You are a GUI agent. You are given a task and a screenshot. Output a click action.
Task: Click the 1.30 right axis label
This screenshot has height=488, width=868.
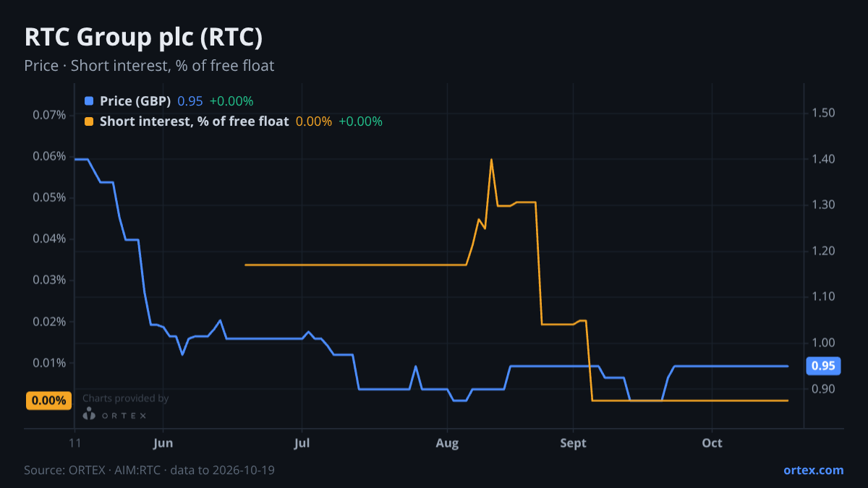point(823,205)
